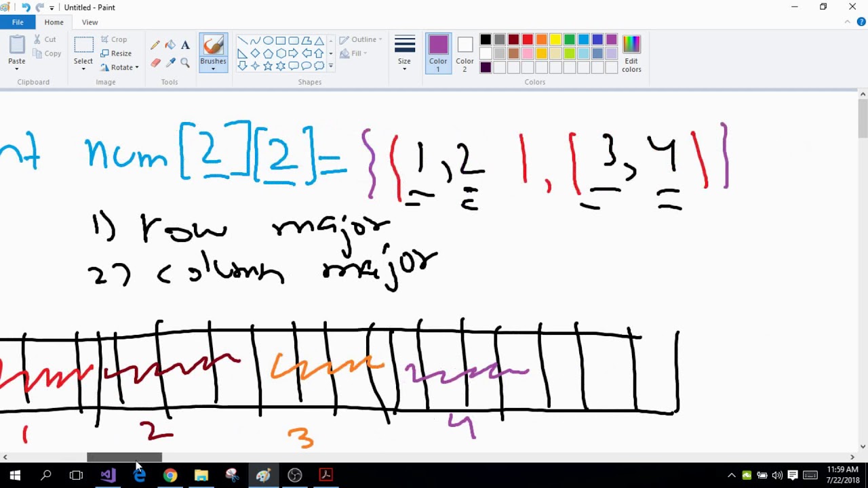This screenshot has height=488, width=868.
Task: Choose the Five-point star shape
Action: tap(268, 66)
